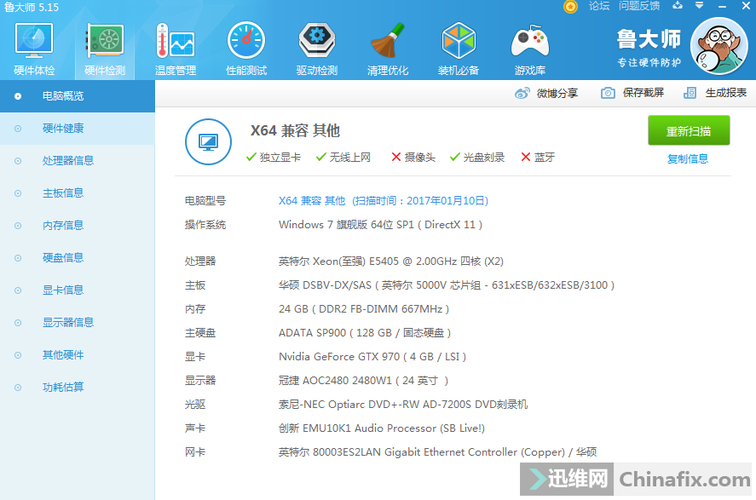
Task: Open 游戏库 gamepad icon
Action: (x=529, y=49)
